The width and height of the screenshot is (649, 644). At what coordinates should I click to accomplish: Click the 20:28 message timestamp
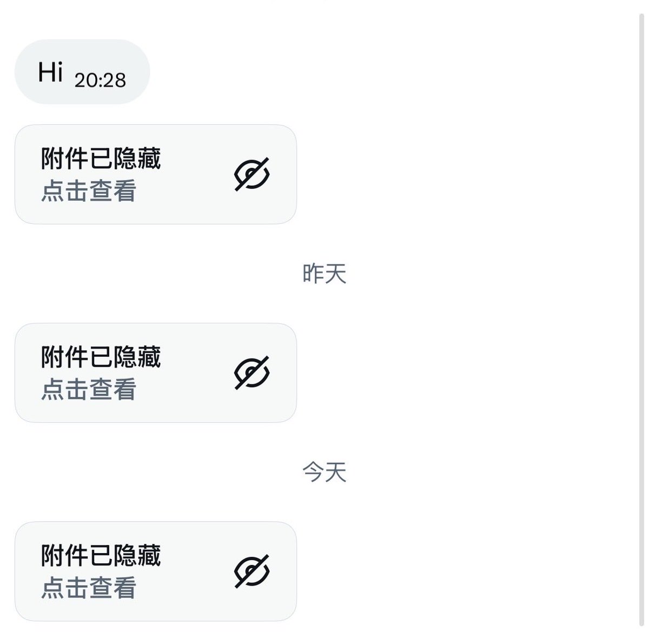pyautogui.click(x=100, y=80)
